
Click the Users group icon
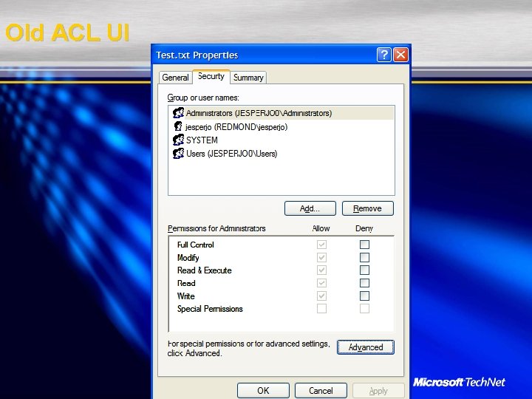(x=179, y=154)
